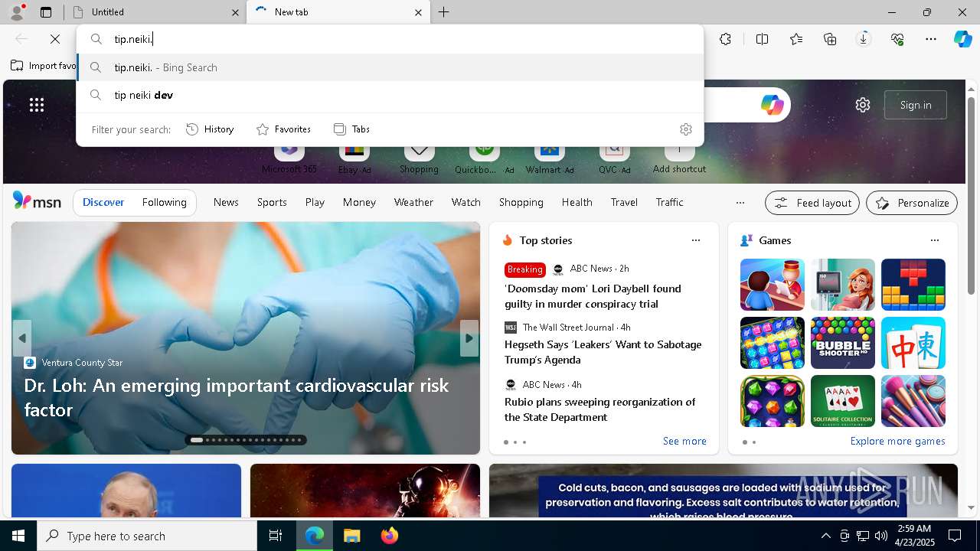Open the Play category
This screenshot has width=980, height=551.
click(315, 202)
